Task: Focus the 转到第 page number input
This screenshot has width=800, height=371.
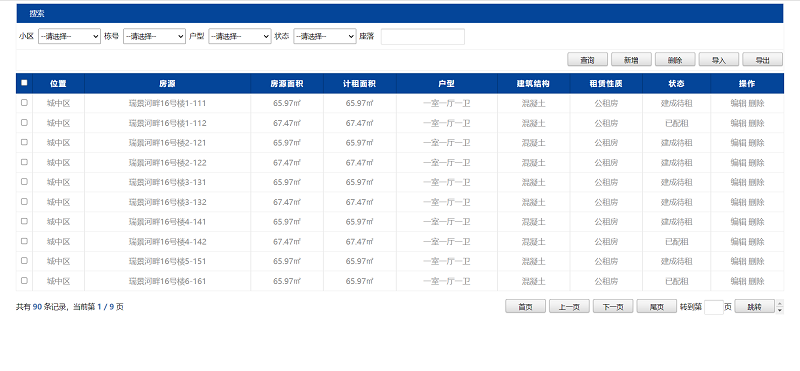Action: pos(714,307)
